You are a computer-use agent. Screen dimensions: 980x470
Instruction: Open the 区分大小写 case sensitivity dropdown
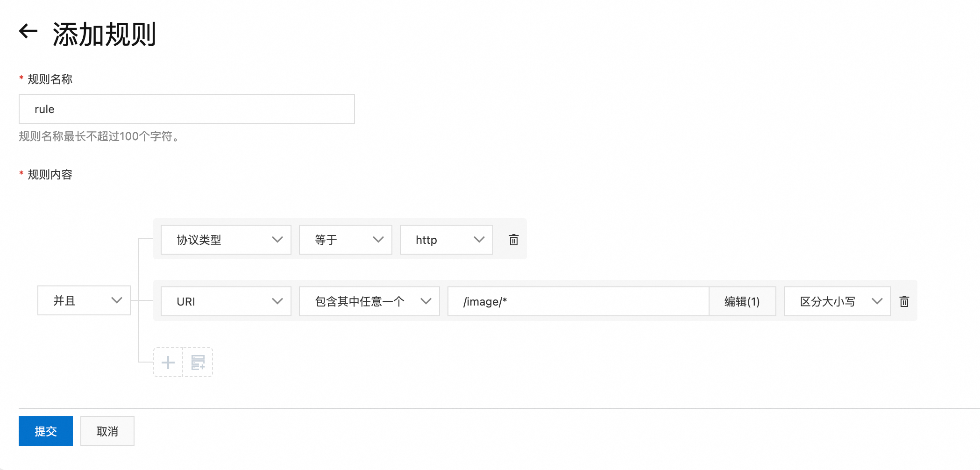(838, 301)
